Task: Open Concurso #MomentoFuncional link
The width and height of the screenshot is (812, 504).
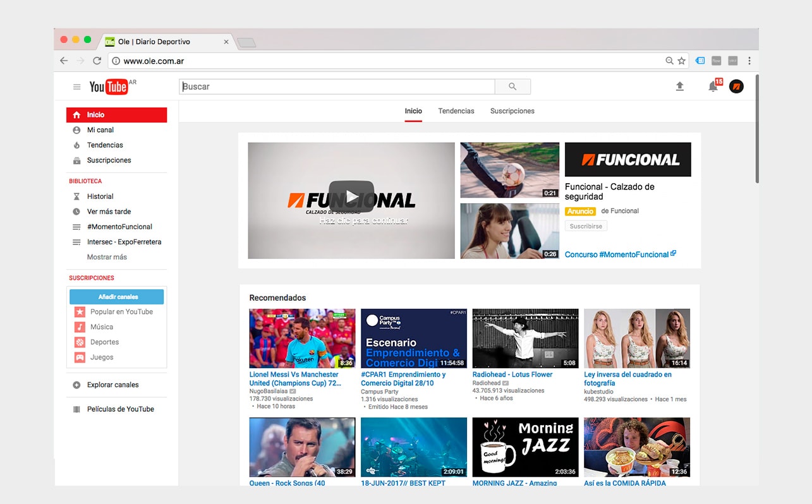Action: [621, 255]
